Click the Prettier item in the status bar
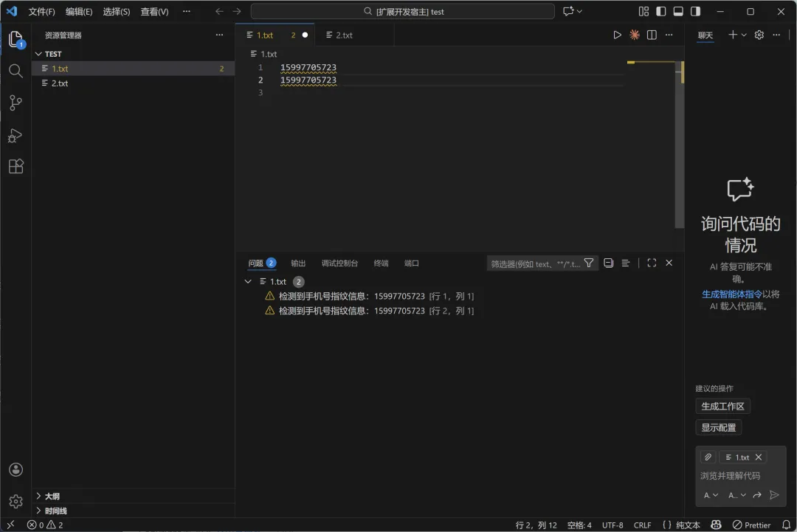The width and height of the screenshot is (797, 532). 752,525
